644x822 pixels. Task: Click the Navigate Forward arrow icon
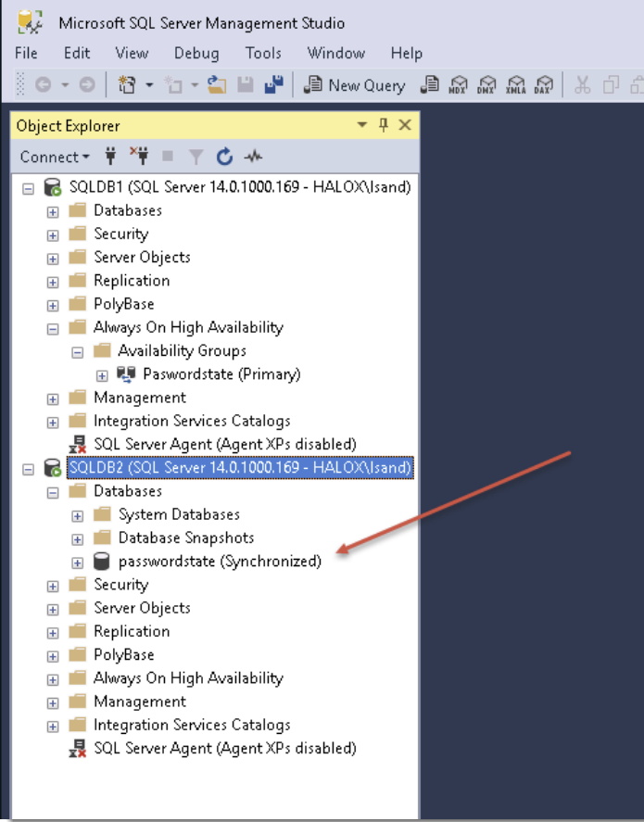pyautogui.click(x=87, y=85)
